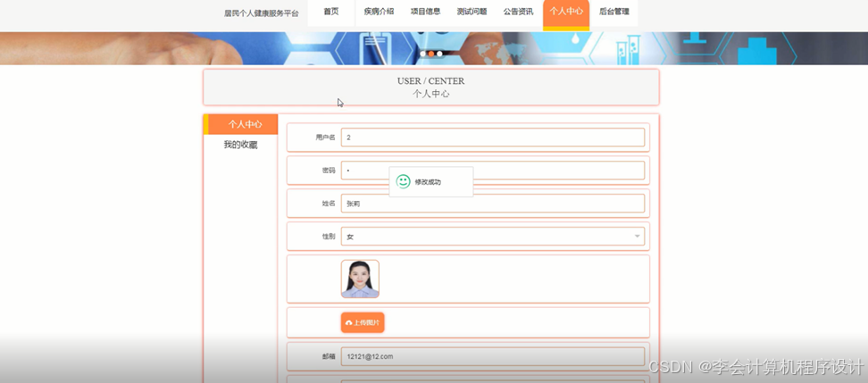Click the profile photo thumbnail
The width and height of the screenshot is (868, 383).
click(x=361, y=279)
